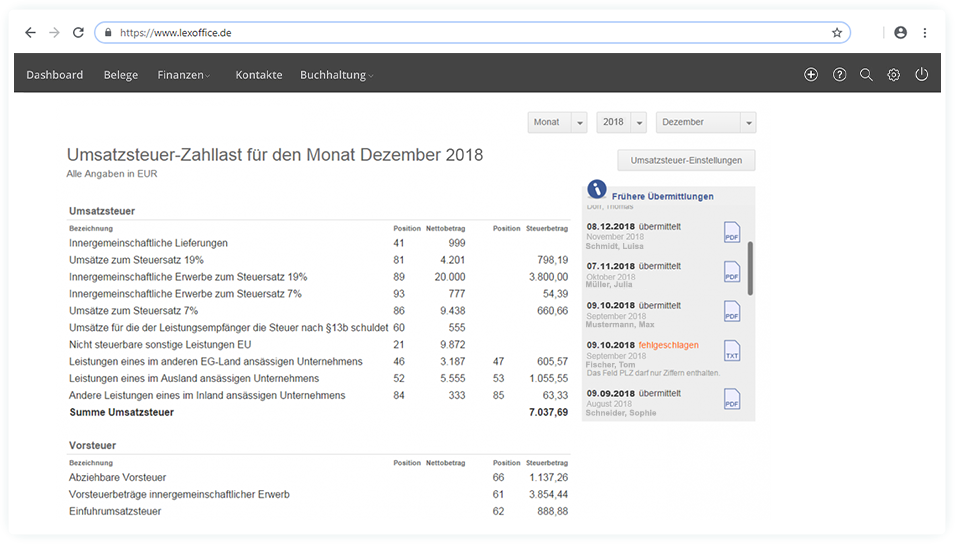Go to Belege in navigation bar
The image size is (955, 544).
click(121, 75)
